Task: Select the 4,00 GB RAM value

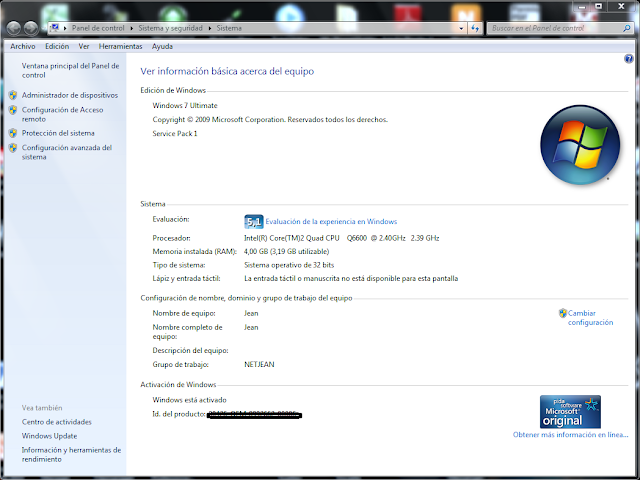Action: coord(287,251)
